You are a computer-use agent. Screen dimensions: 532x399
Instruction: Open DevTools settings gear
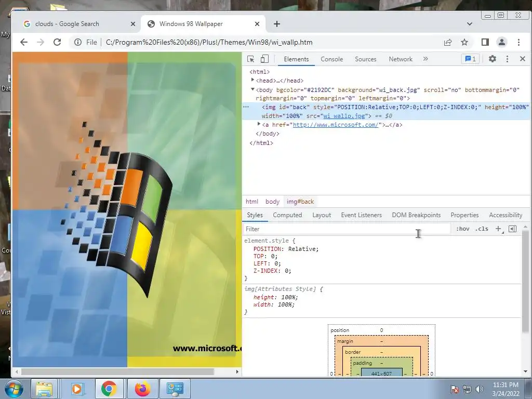[x=493, y=59]
